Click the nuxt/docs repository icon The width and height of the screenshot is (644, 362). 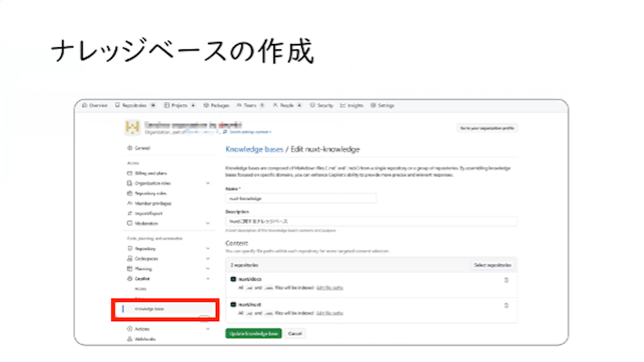[x=233, y=279]
